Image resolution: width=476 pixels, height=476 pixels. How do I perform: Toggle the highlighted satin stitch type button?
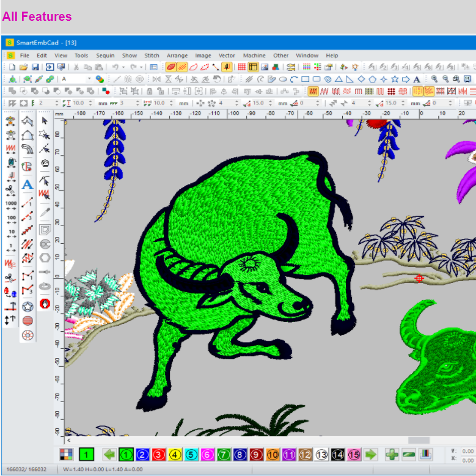(x=313, y=91)
